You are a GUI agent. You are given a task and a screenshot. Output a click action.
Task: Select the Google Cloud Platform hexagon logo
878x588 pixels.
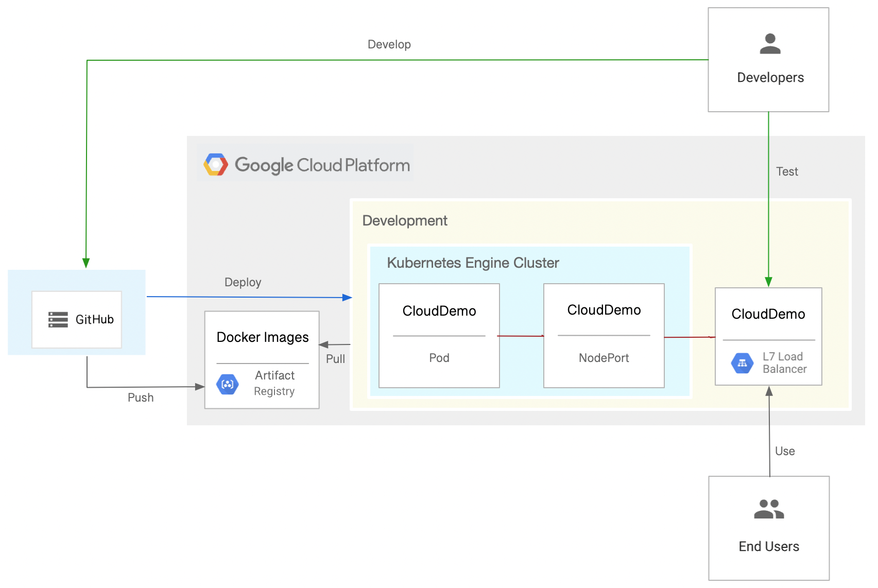click(x=217, y=164)
